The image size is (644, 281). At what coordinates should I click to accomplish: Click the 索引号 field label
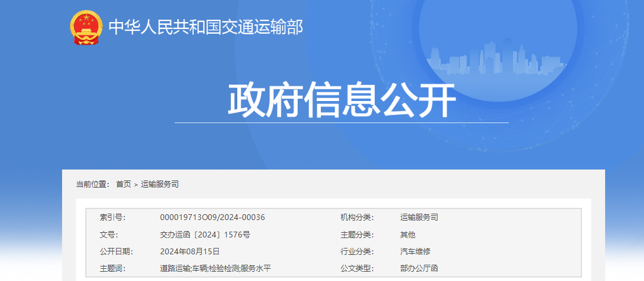pos(113,218)
